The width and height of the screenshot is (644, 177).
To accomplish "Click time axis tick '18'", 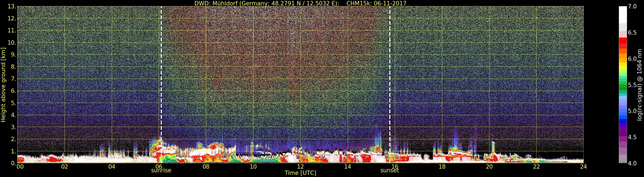I will [x=442, y=166].
